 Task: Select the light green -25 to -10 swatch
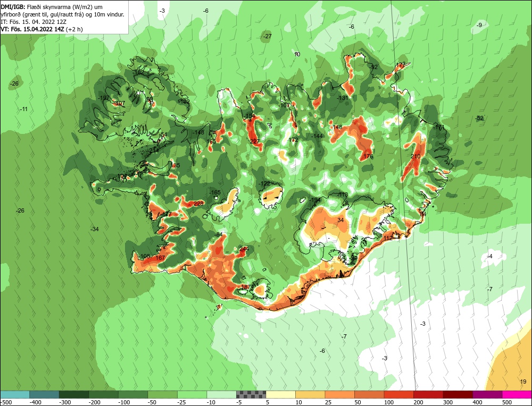192,394
